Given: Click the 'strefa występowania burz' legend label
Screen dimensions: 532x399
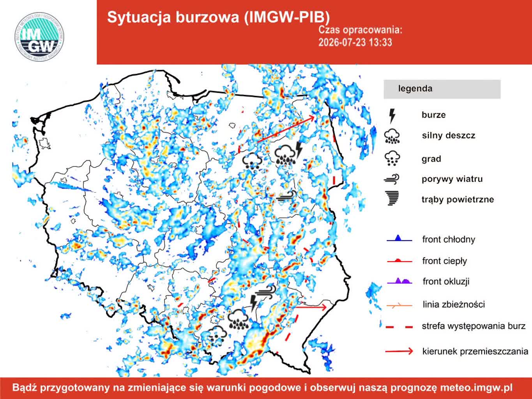Looking at the screenshot, I should pyautogui.click(x=474, y=326).
